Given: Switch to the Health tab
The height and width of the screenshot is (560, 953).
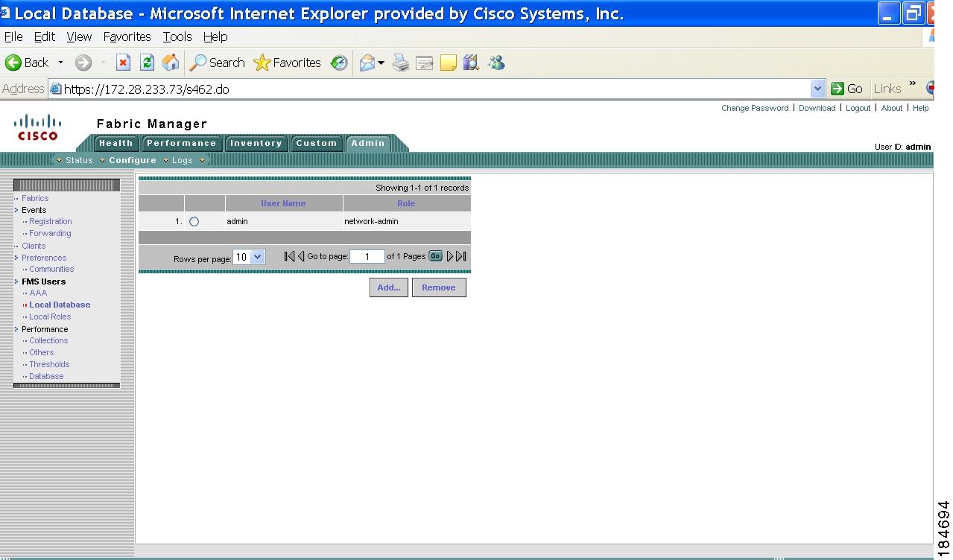Looking at the screenshot, I should (116, 143).
